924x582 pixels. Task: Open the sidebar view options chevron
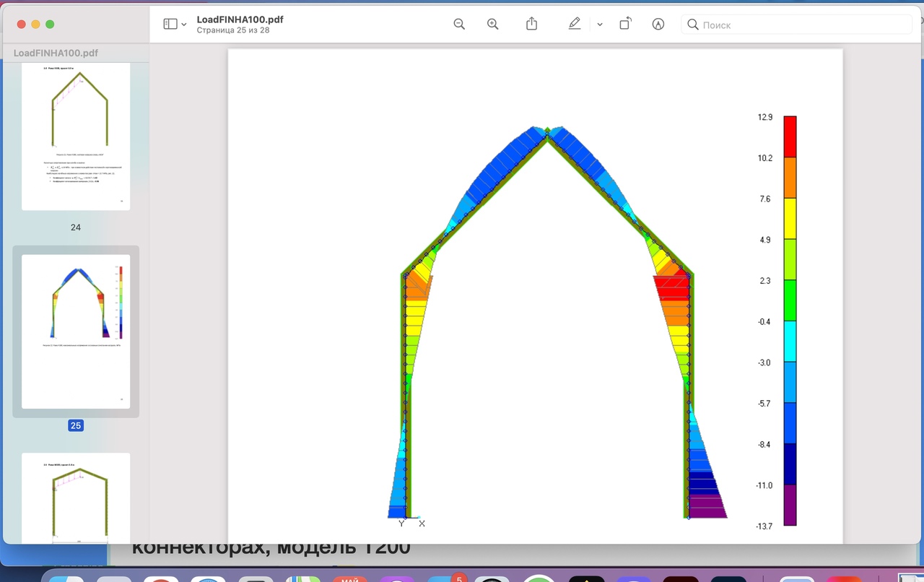pos(184,25)
